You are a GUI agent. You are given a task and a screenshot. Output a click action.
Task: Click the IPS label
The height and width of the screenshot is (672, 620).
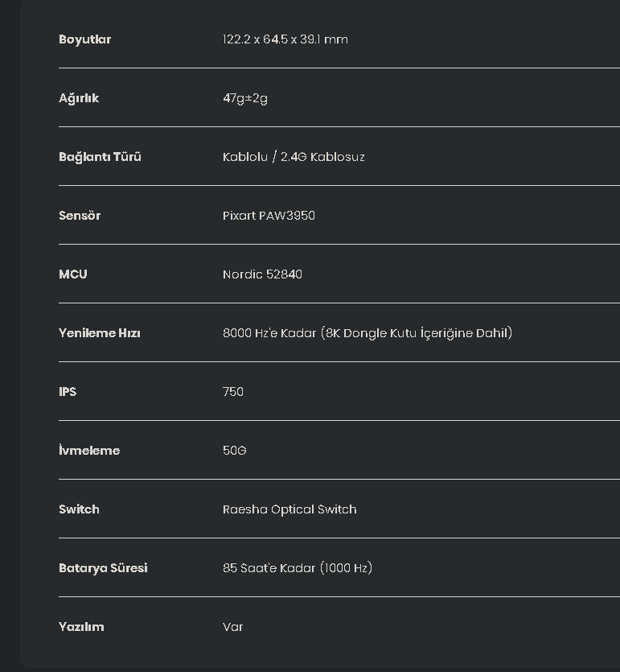(x=68, y=392)
